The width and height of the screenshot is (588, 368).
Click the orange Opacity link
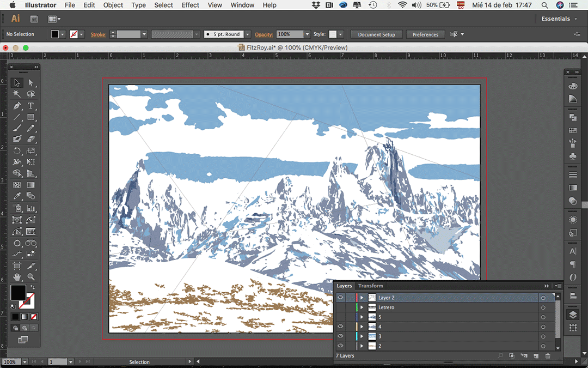[264, 34]
